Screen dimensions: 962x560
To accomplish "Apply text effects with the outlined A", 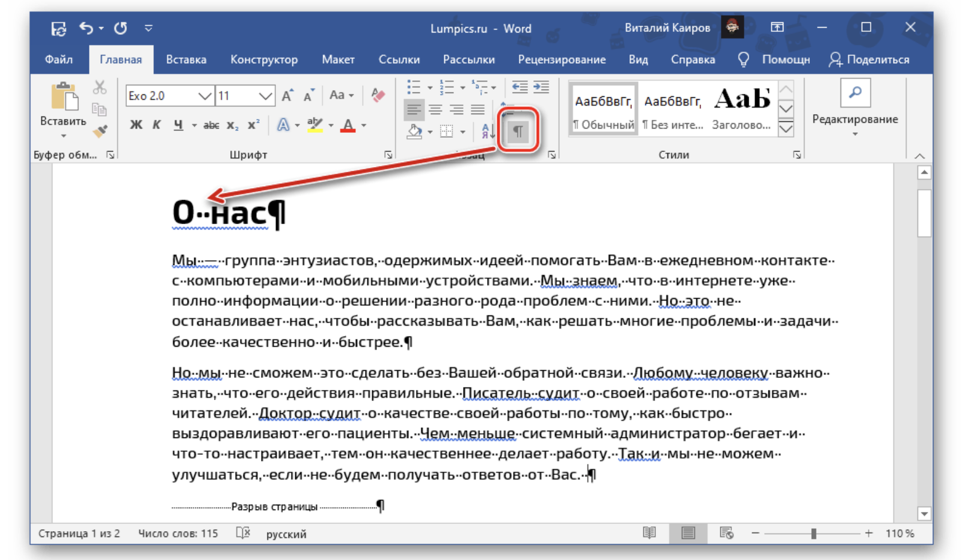I will (x=283, y=125).
